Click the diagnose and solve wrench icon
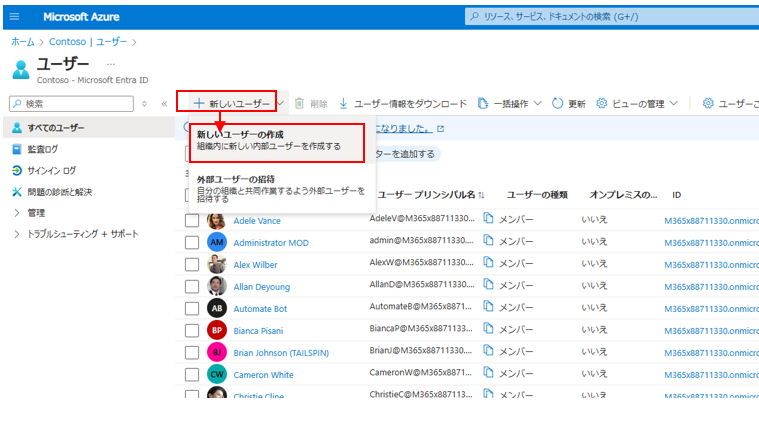 17,192
